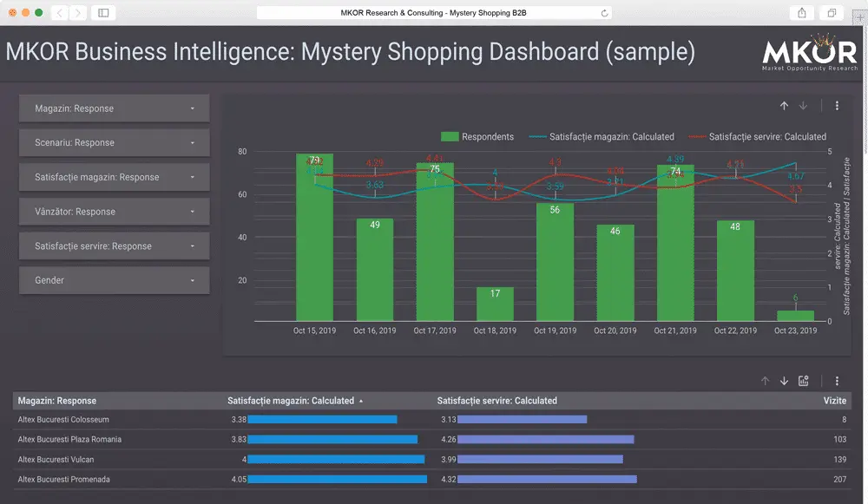Select the Altex Bucuresti Vulcan row
This screenshot has width=868, height=504.
(431, 459)
